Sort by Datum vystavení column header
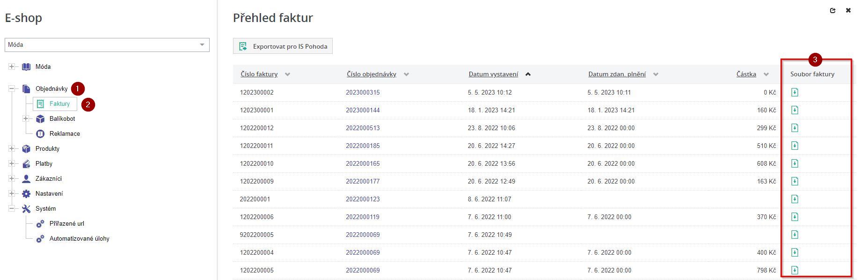This screenshot has height=280, width=868. (493, 74)
